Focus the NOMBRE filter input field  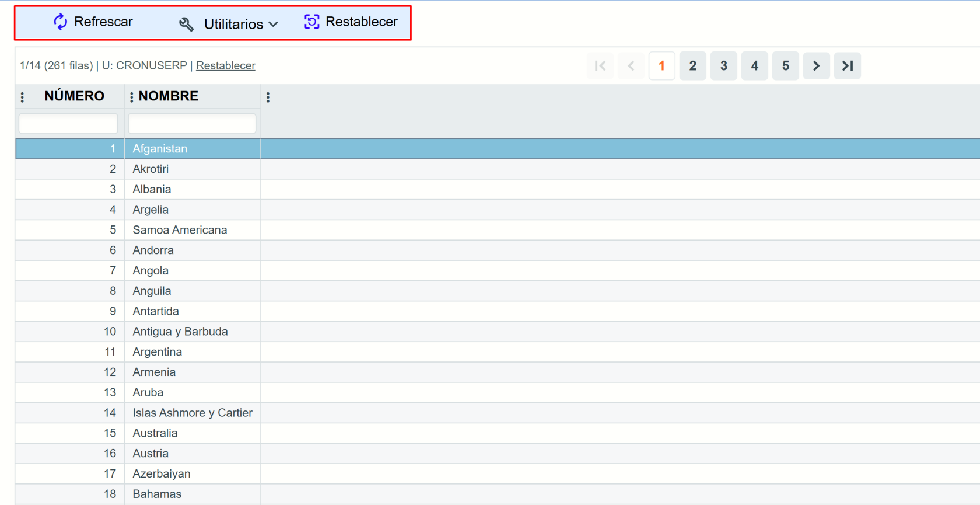click(192, 123)
